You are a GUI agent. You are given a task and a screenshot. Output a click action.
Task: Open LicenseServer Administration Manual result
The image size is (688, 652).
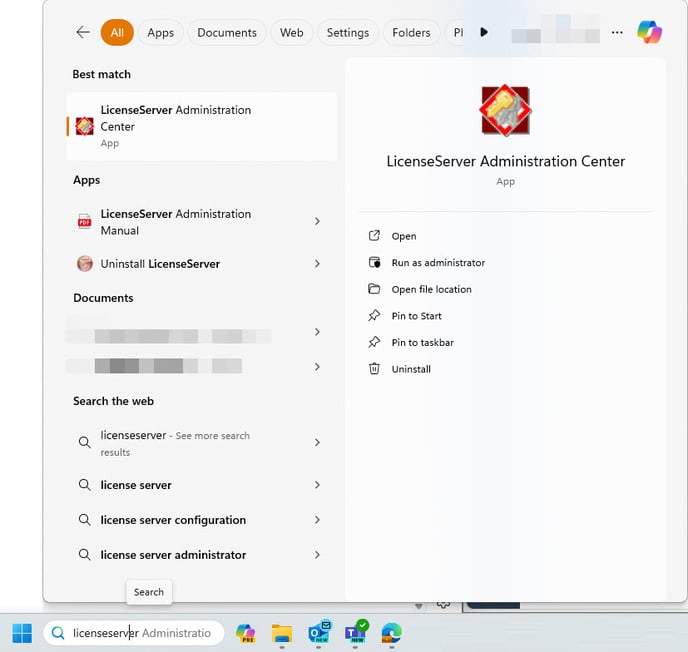[201, 222]
